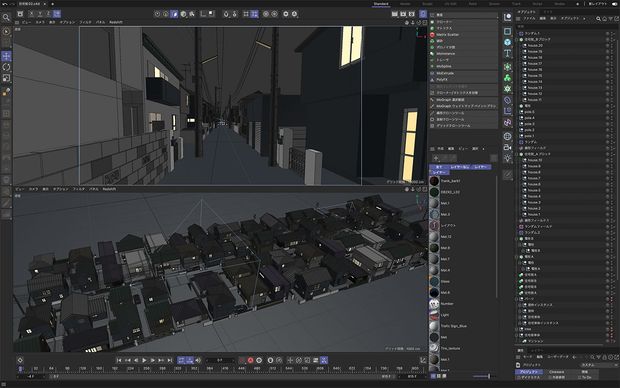Click the Render View icon
The width and height of the screenshot is (620, 388).
[395, 14]
